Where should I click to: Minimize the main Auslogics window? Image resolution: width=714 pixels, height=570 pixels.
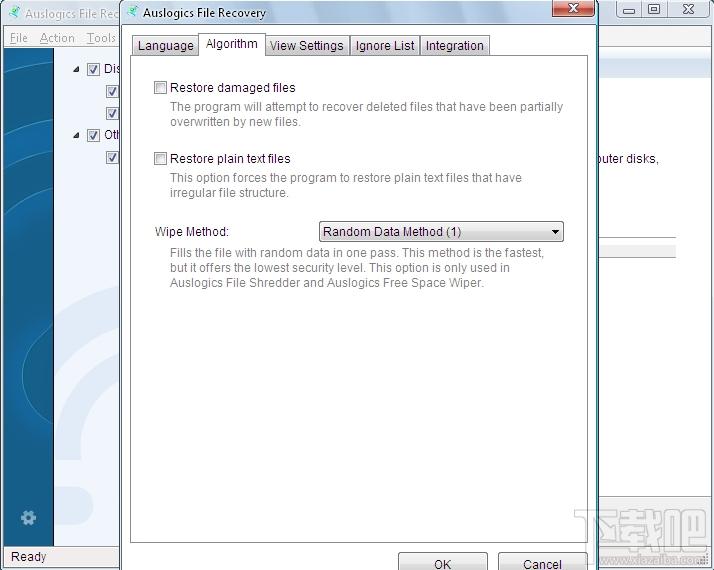coord(629,10)
